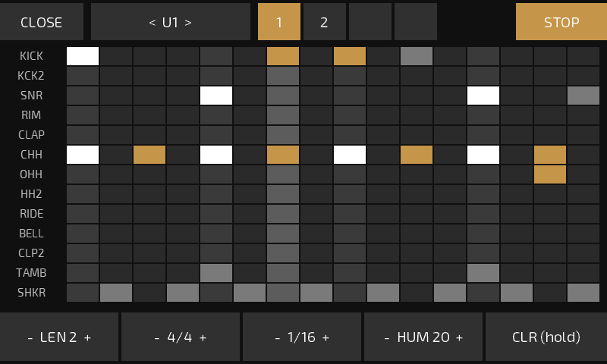Toggle the gold CHH cell on step 15
Viewport: 607px width, 364px height.
click(550, 155)
